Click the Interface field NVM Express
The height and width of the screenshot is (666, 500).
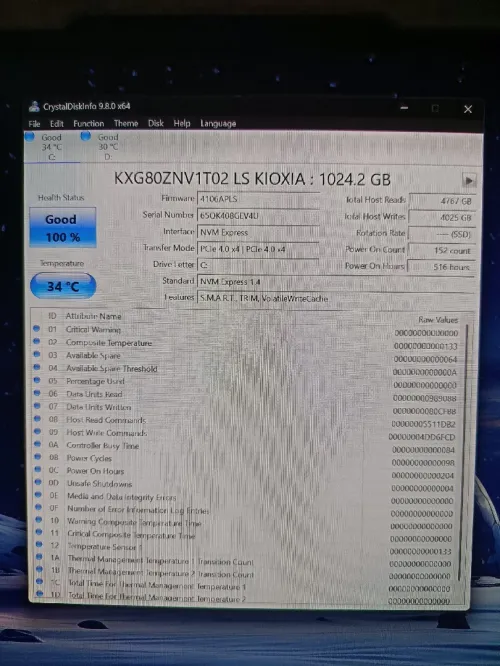click(x=258, y=232)
